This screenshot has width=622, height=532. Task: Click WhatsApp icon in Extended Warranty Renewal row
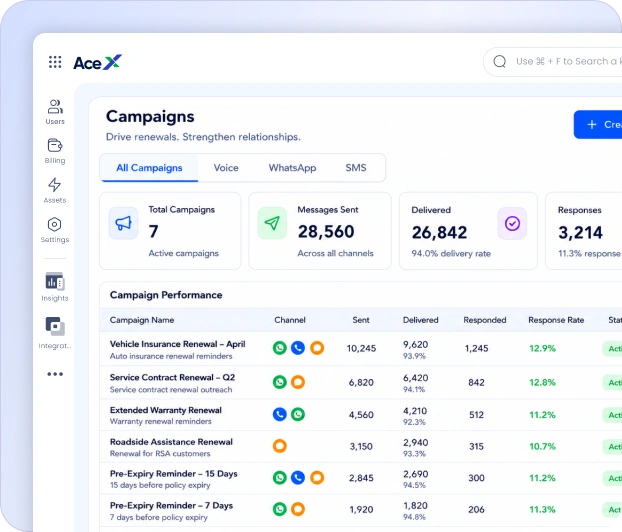(298, 414)
